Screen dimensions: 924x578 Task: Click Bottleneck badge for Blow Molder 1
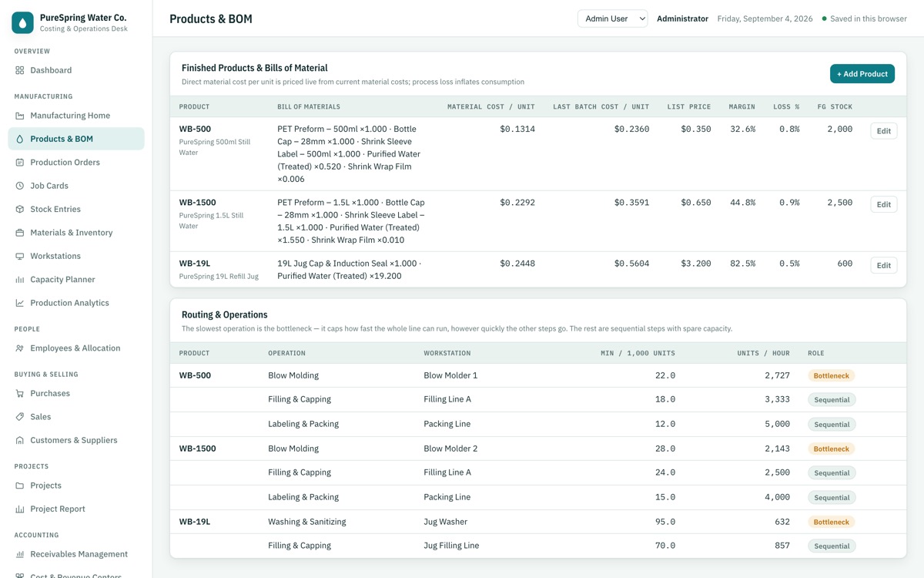pos(832,376)
